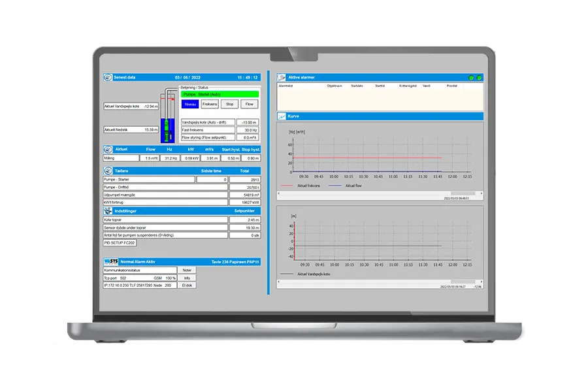Click the Objektnavn column header
Image resolution: width=588 pixels, height=392 pixels.
[335, 86]
